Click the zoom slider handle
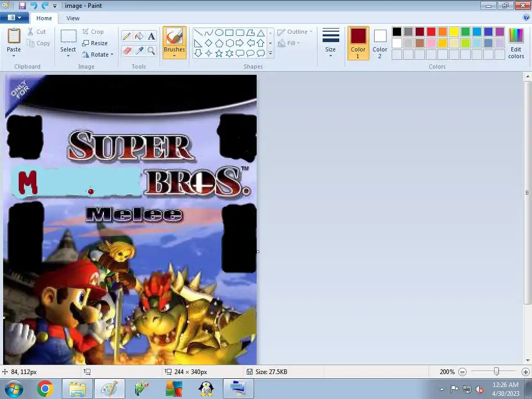Viewport: 532px width, 399px height. [x=496, y=371]
